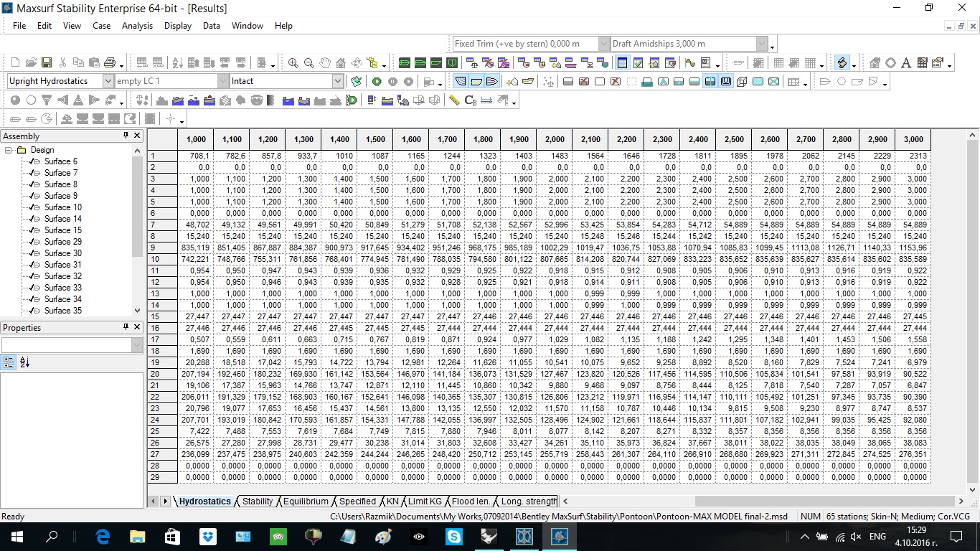Open the Analysis menu

point(137,26)
